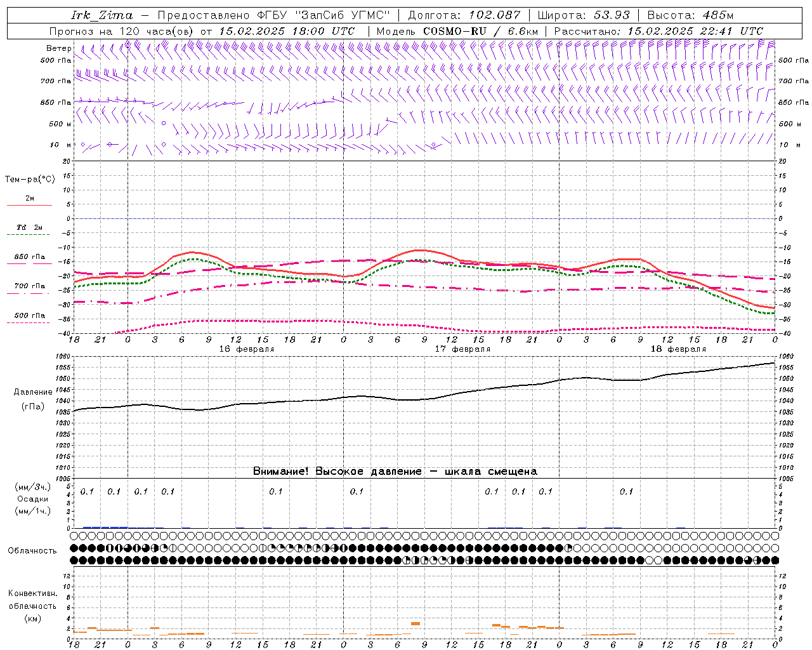Image resolution: width=812 pixels, height=650 pixels.
Task: Click the 17 февраля date label
Action: 462,349
